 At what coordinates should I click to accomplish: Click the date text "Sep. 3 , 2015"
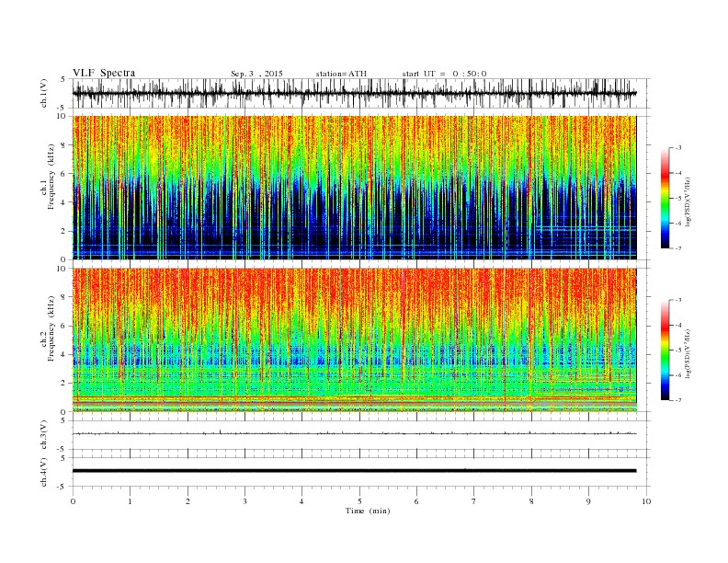pyautogui.click(x=256, y=74)
